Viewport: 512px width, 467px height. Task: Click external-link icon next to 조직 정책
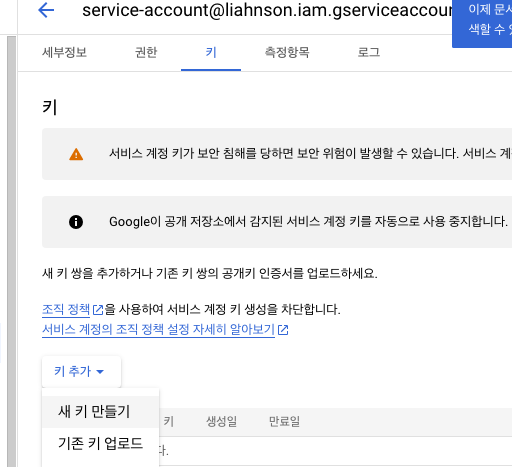98,310
